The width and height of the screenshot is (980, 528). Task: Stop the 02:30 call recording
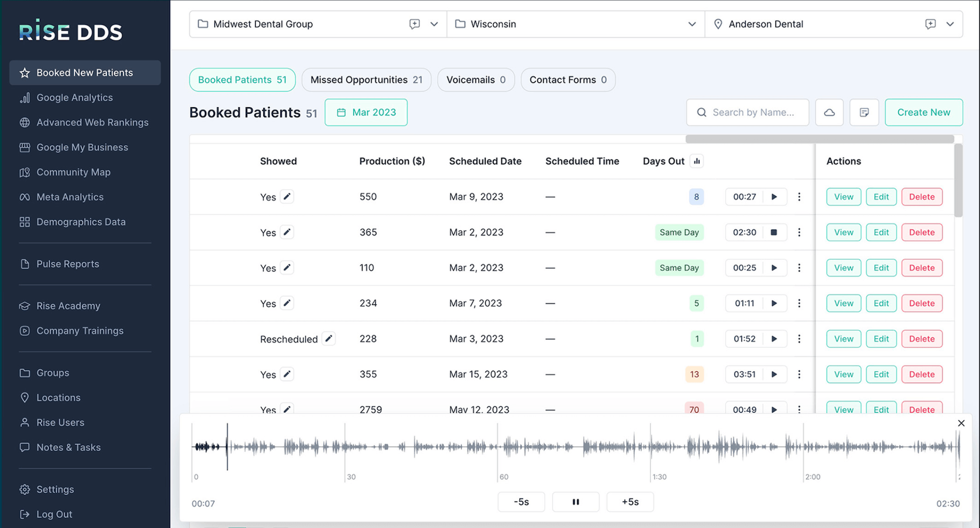pyautogui.click(x=774, y=232)
